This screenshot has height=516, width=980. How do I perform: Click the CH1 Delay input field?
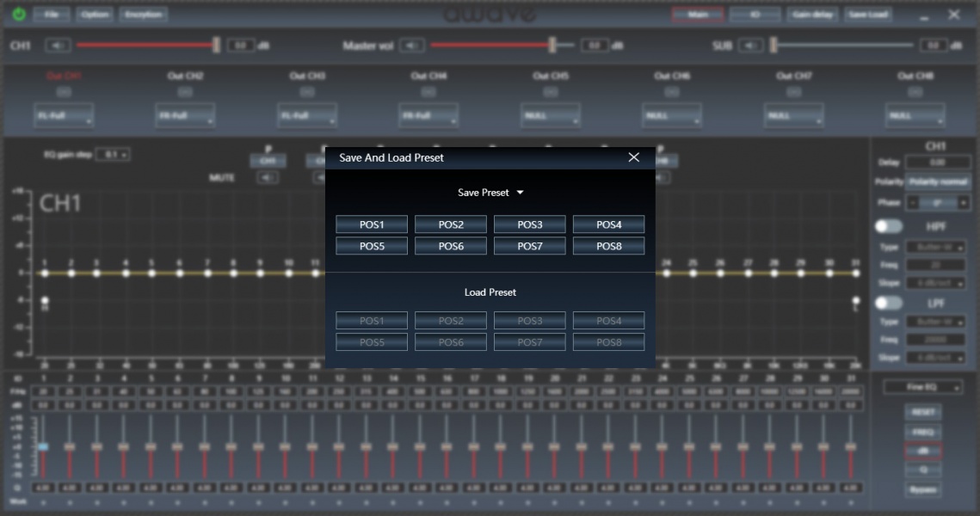tap(936, 163)
